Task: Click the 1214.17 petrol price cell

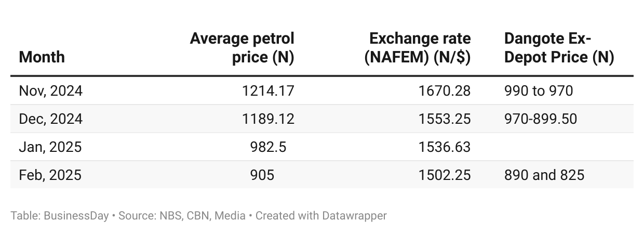Action: [268, 91]
